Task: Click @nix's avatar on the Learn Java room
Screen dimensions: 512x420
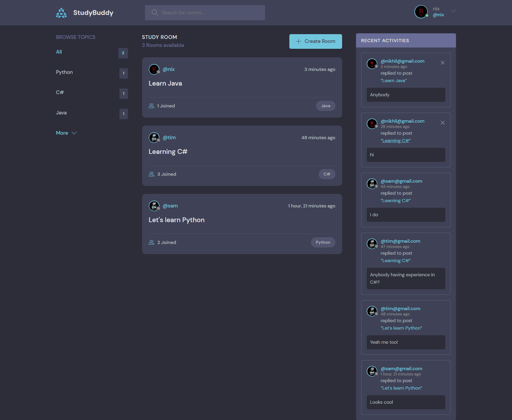Action: [x=154, y=69]
